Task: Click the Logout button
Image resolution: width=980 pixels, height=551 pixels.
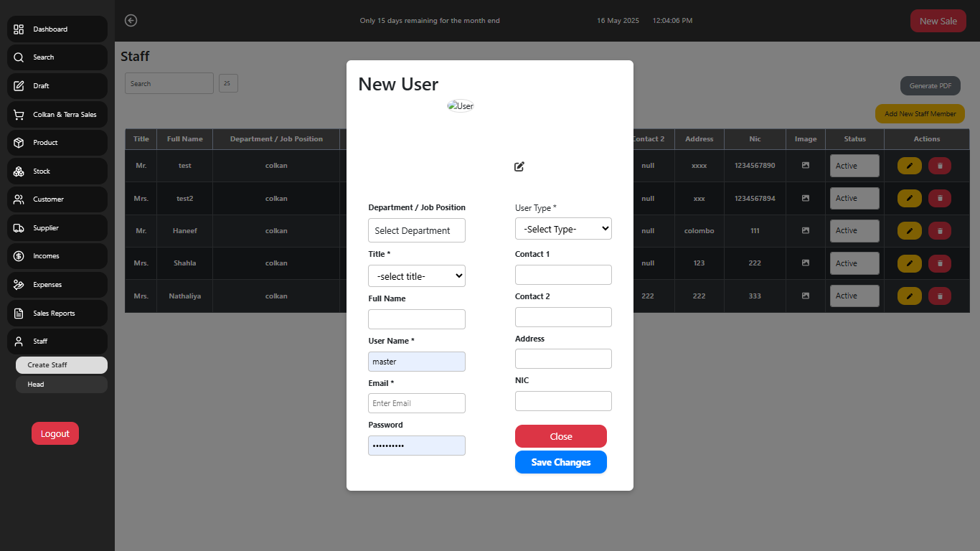Action: point(55,433)
